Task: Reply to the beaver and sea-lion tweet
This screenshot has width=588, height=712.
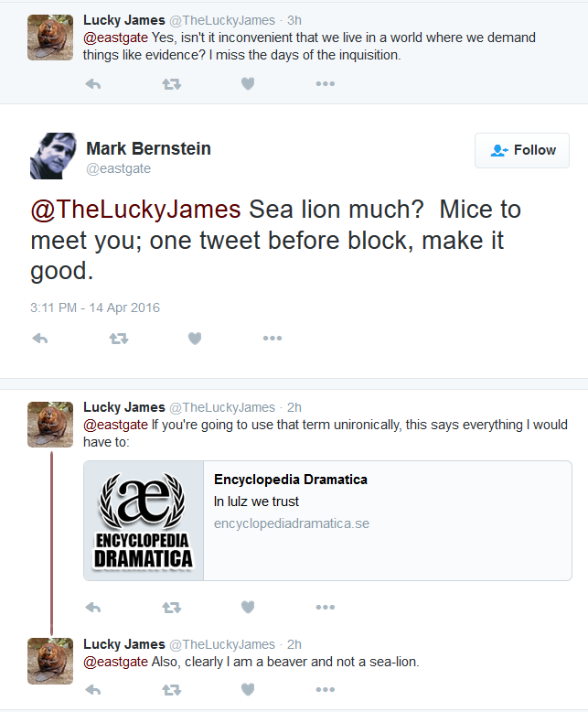Action: (93, 690)
